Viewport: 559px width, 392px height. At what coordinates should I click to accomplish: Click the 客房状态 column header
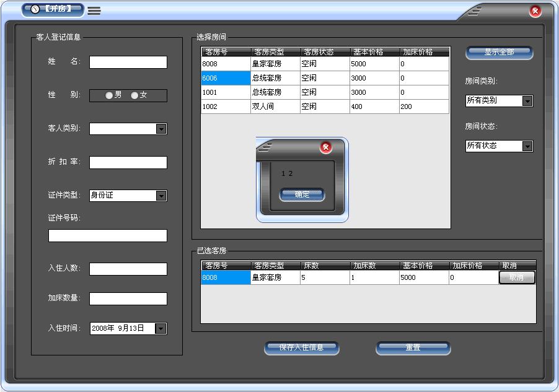[x=325, y=52]
